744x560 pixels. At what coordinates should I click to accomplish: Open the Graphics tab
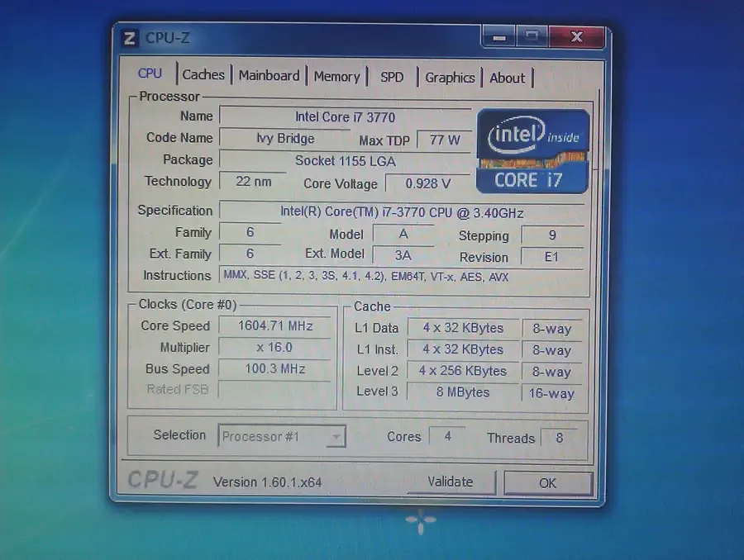[x=450, y=78]
